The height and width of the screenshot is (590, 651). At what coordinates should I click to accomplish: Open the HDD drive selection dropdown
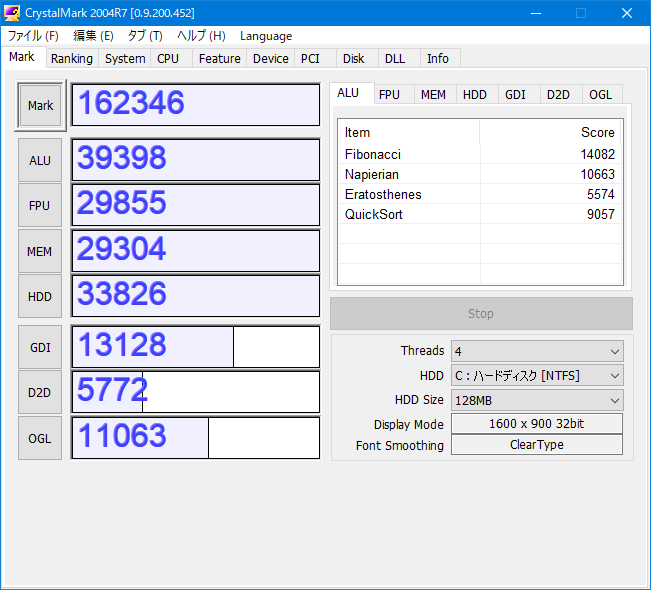[536, 376]
